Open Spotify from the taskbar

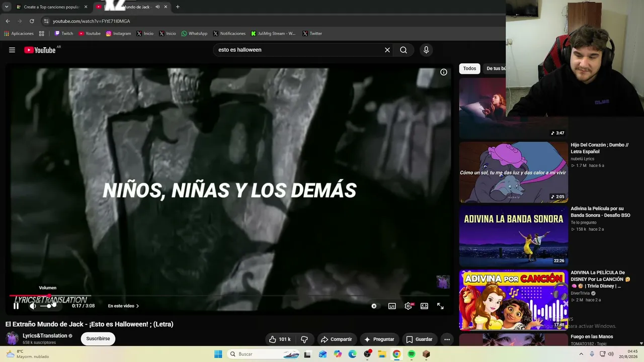tap(412, 354)
